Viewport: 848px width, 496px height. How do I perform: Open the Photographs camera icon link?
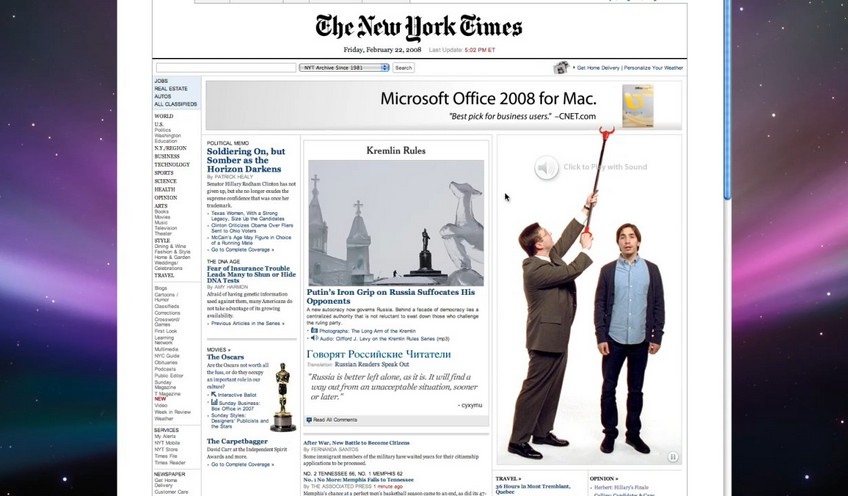(314, 330)
